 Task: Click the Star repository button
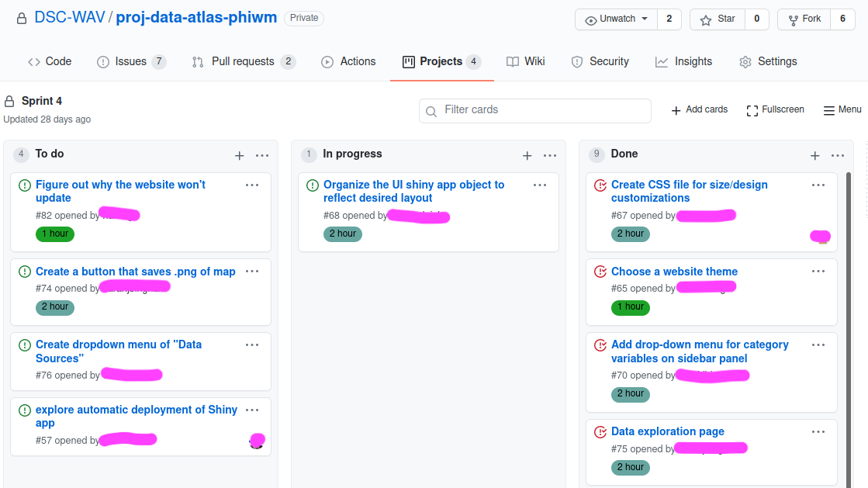(x=718, y=19)
